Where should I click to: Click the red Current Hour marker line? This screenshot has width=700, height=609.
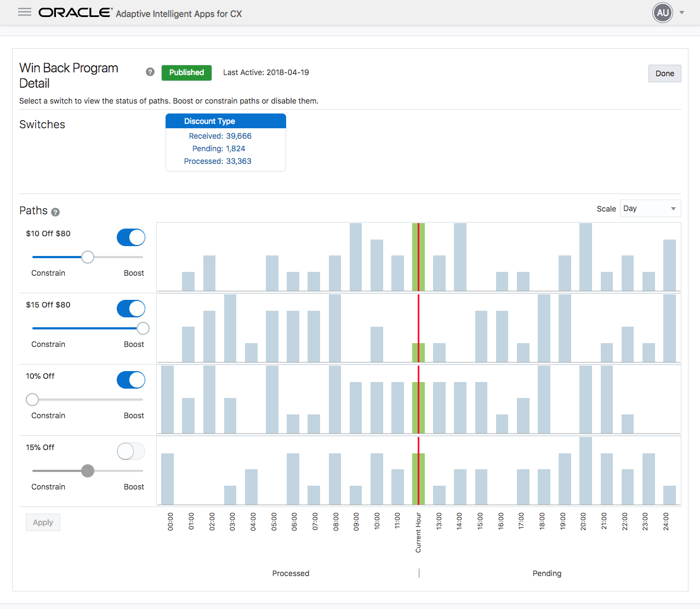[418, 364]
